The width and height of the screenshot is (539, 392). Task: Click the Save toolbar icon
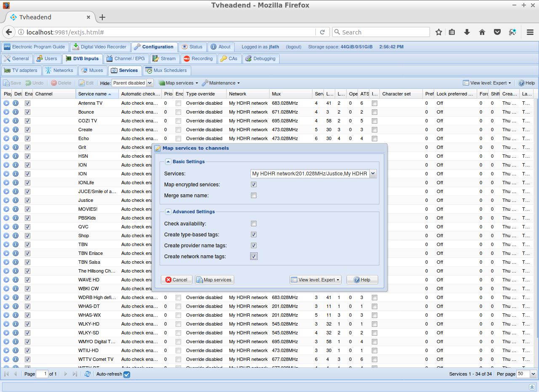tap(12, 83)
